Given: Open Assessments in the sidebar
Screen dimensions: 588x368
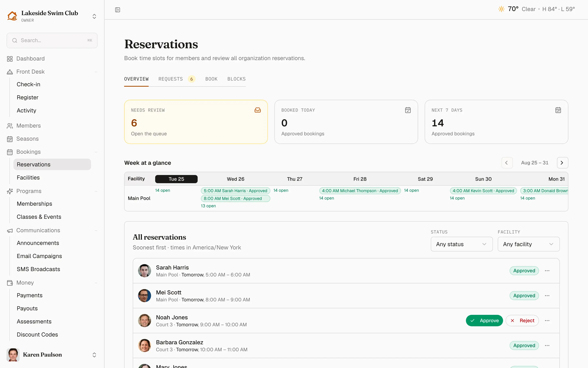Looking at the screenshot, I should point(34,322).
